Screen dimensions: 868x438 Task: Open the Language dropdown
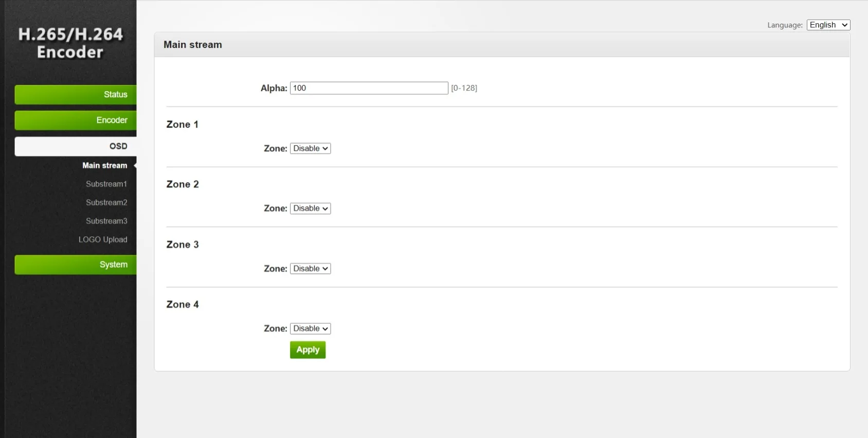(x=828, y=25)
